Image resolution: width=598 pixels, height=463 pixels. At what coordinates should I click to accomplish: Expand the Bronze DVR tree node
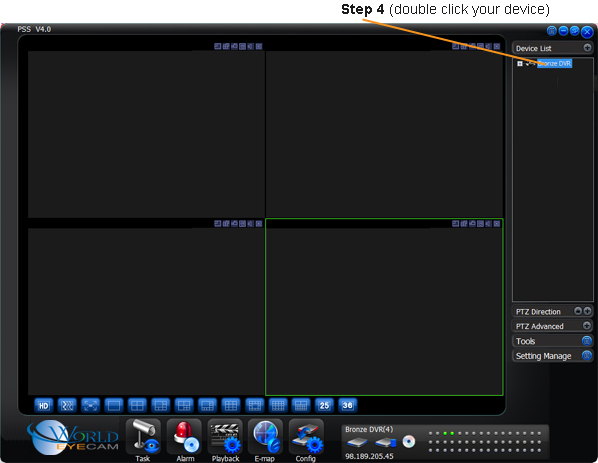519,64
